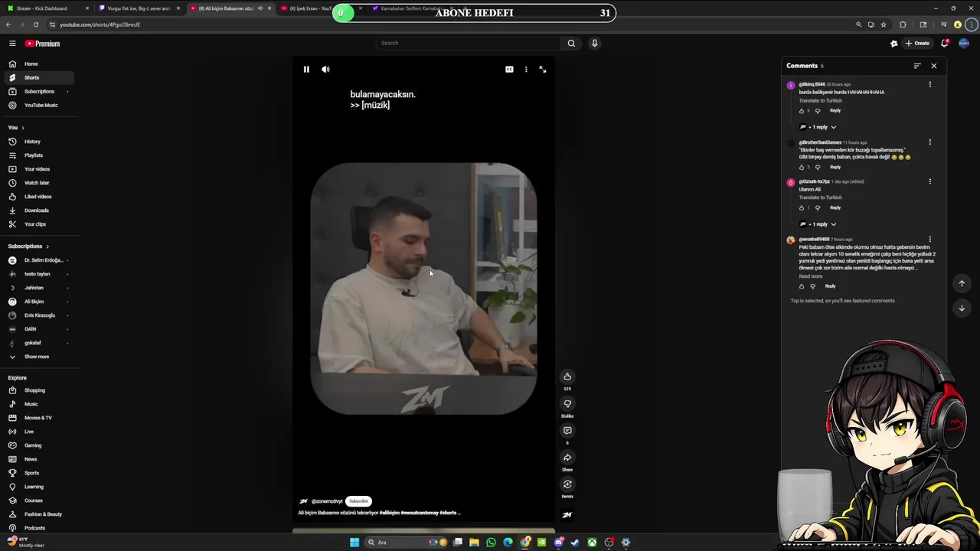Viewport: 980px width, 551px height.
Task: Dislike this Short
Action: point(567,404)
